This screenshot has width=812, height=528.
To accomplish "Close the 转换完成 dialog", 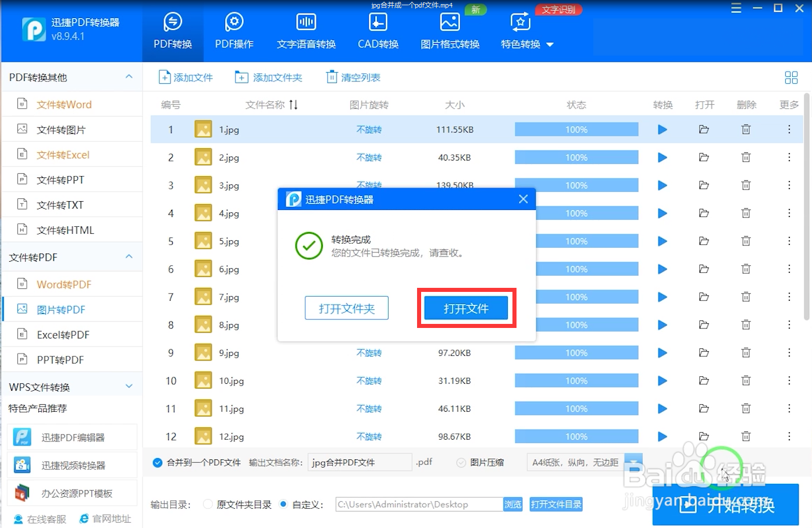I will coord(523,199).
